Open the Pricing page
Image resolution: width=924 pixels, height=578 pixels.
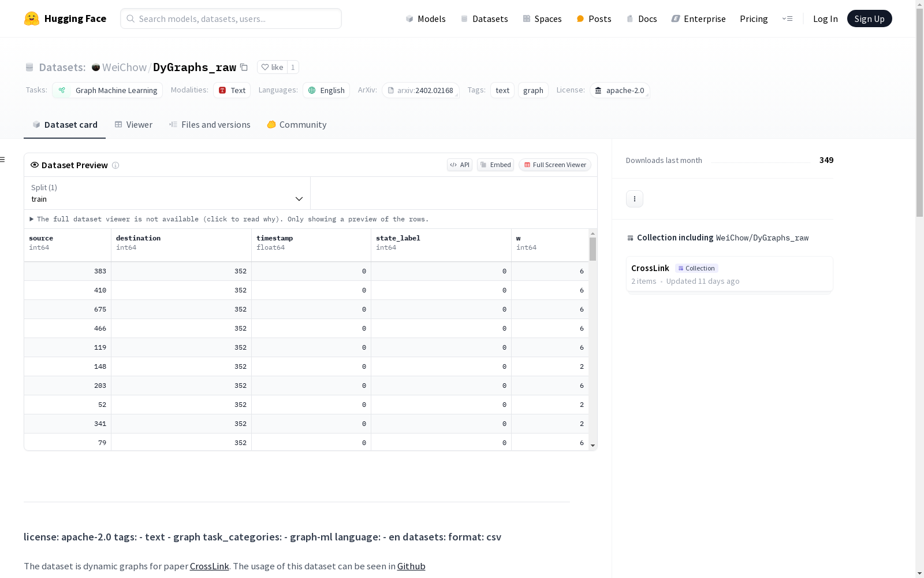754,18
